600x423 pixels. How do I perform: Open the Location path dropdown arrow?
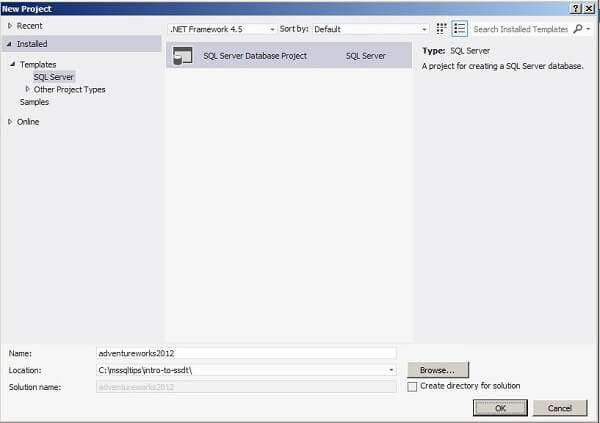[x=391, y=370]
